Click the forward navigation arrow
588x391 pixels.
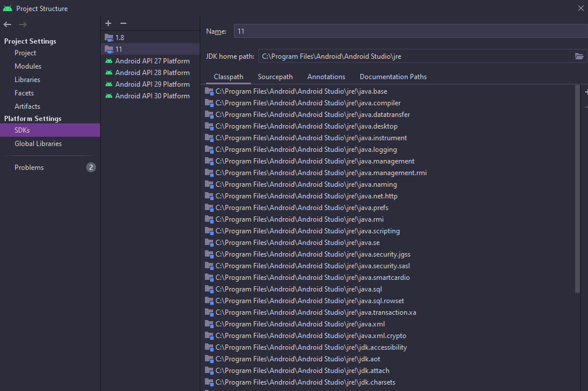coord(23,24)
